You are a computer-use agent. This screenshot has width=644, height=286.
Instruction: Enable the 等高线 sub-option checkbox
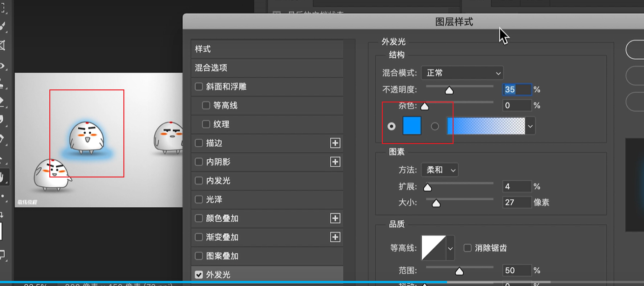(206, 106)
